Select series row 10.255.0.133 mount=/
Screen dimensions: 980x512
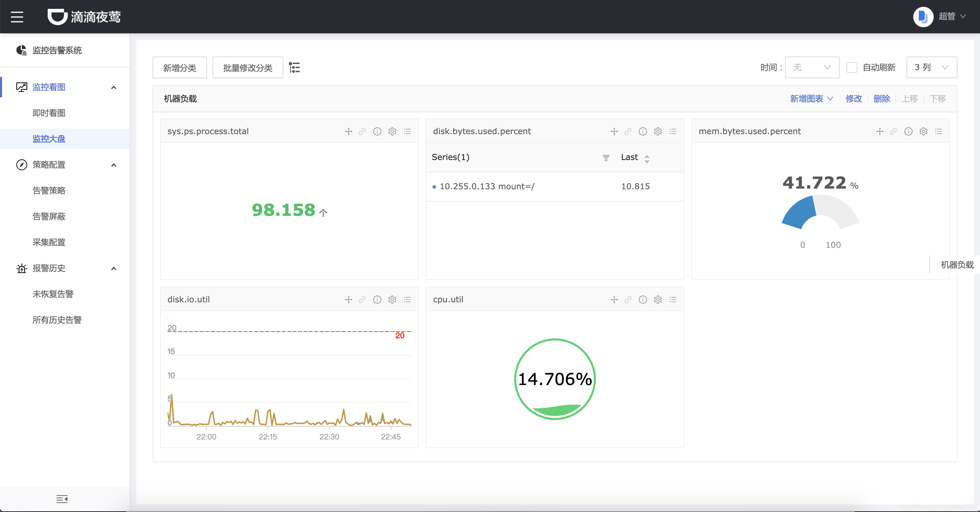click(555, 187)
